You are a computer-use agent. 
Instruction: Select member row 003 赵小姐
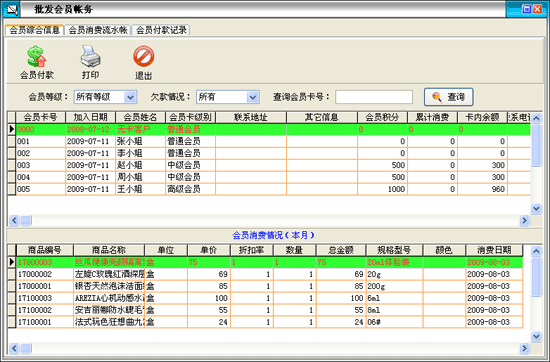(x=269, y=165)
